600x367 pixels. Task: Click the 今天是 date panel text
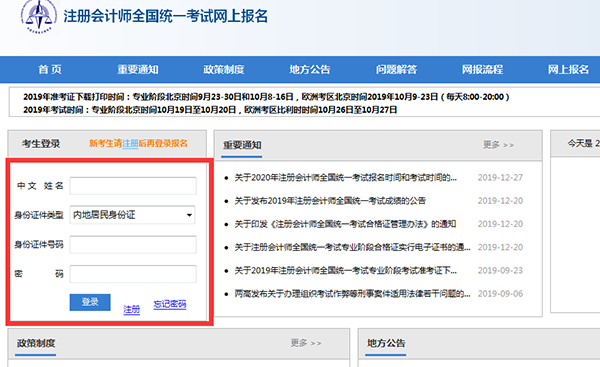point(584,144)
